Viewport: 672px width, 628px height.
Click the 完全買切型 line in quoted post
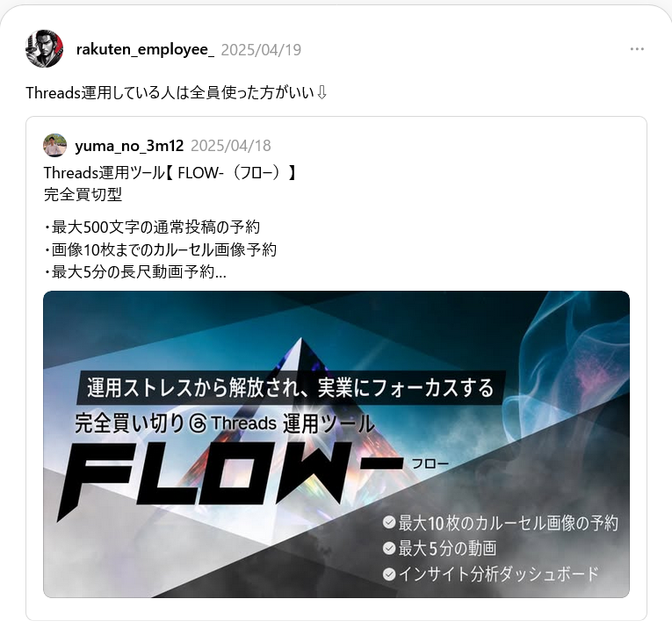tap(83, 194)
